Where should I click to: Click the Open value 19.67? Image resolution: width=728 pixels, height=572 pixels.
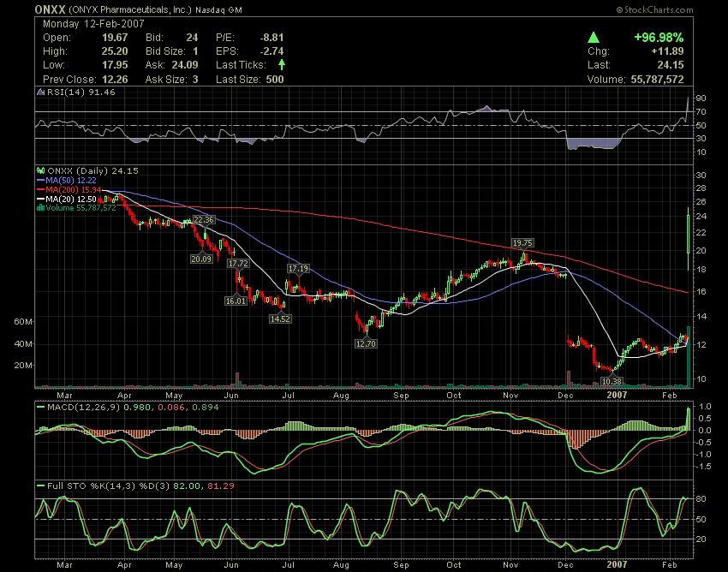(x=115, y=38)
